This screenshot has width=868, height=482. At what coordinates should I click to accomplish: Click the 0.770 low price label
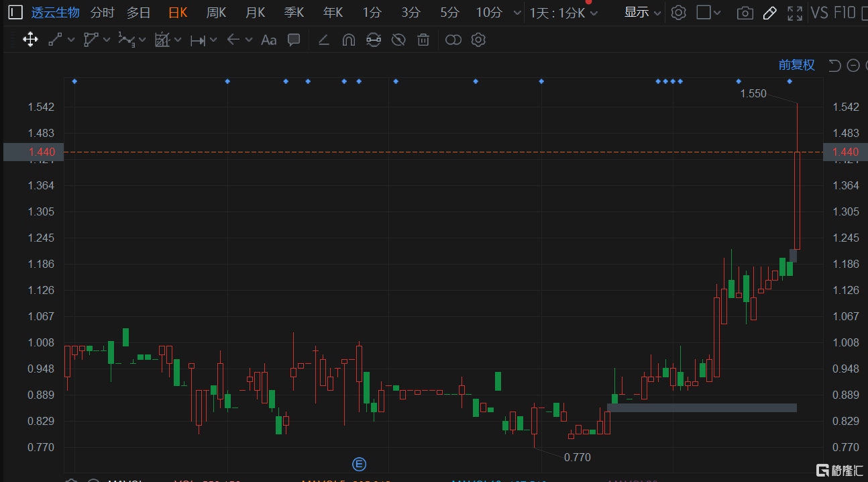pyautogui.click(x=577, y=457)
